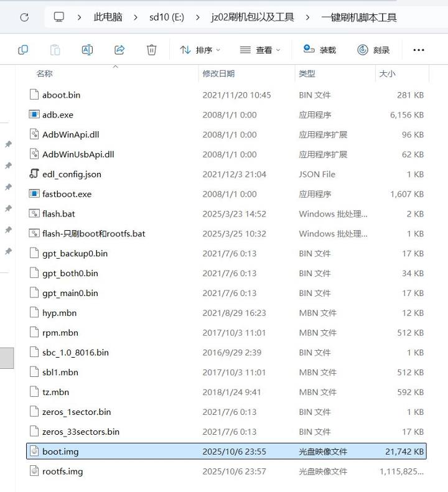The image size is (448, 492).
Task: Click the Paste clipboard icon in the toolbar
Action: pos(55,50)
